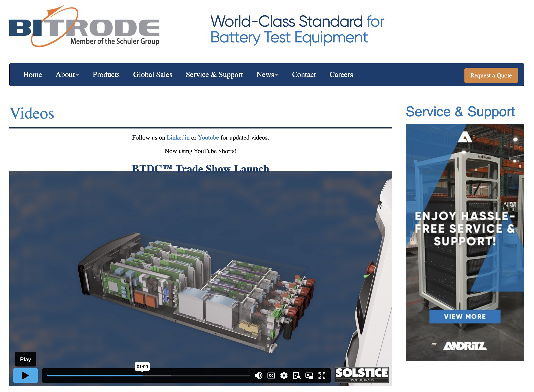Click the "Enjoy Hassle-Free Service & Support!" banner text
Screen dimensions: 534x392
[x=465, y=229]
